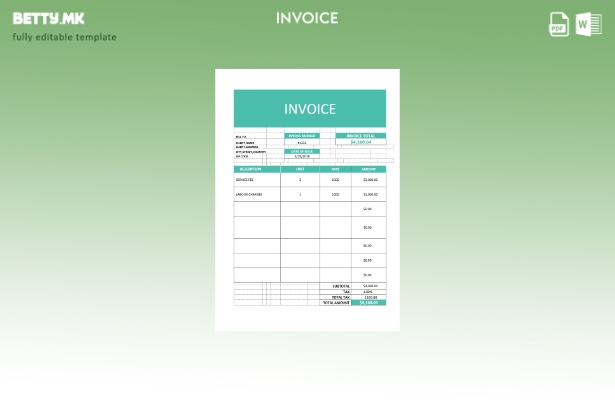Select the Services row description
The image size is (615, 400).
[245, 180]
